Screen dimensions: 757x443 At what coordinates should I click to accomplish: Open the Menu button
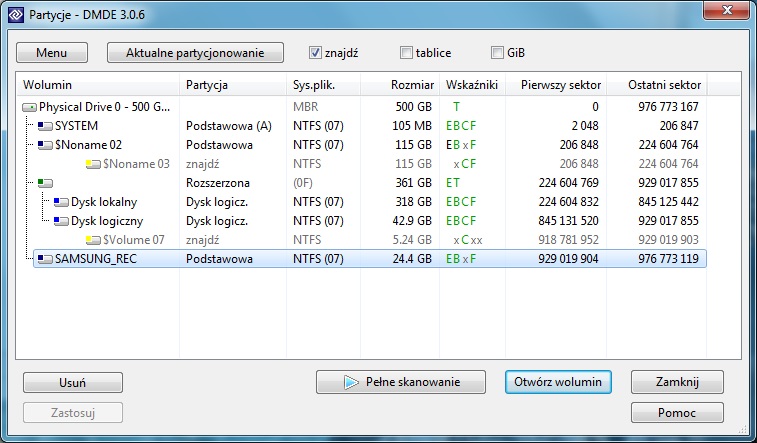[52, 53]
